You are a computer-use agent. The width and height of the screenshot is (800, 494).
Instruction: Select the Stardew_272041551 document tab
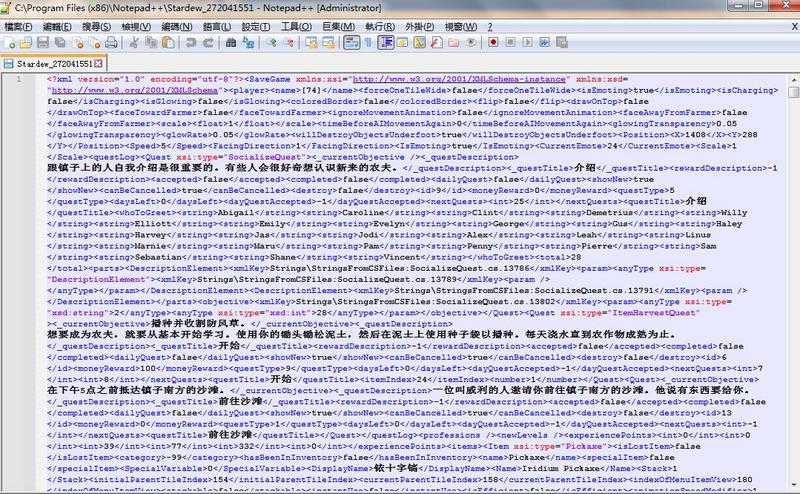(x=53, y=64)
